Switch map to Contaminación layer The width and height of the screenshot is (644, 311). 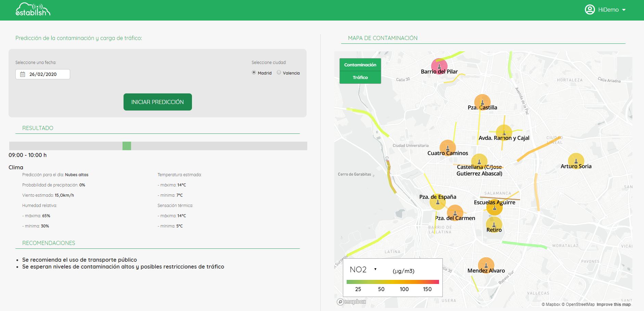click(x=360, y=65)
